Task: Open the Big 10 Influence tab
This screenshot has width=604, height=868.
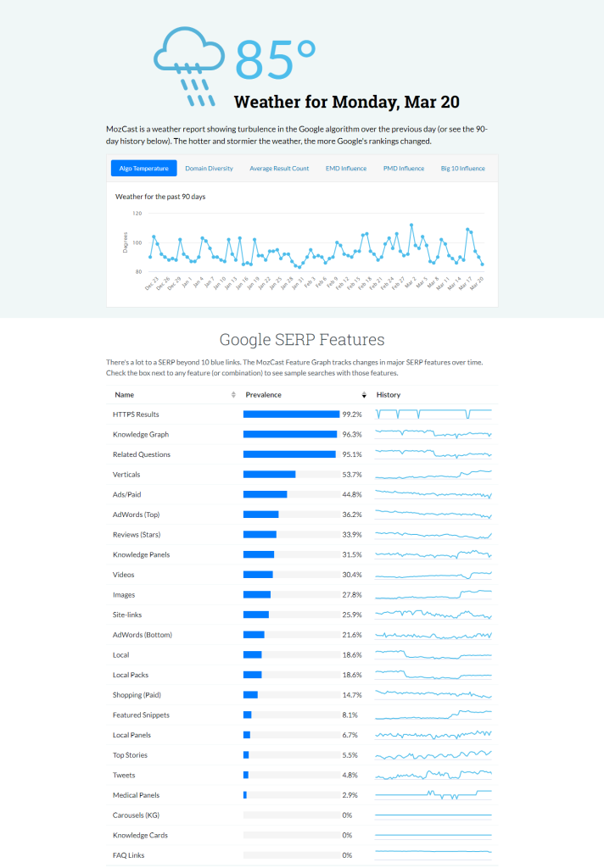Action: pos(462,168)
